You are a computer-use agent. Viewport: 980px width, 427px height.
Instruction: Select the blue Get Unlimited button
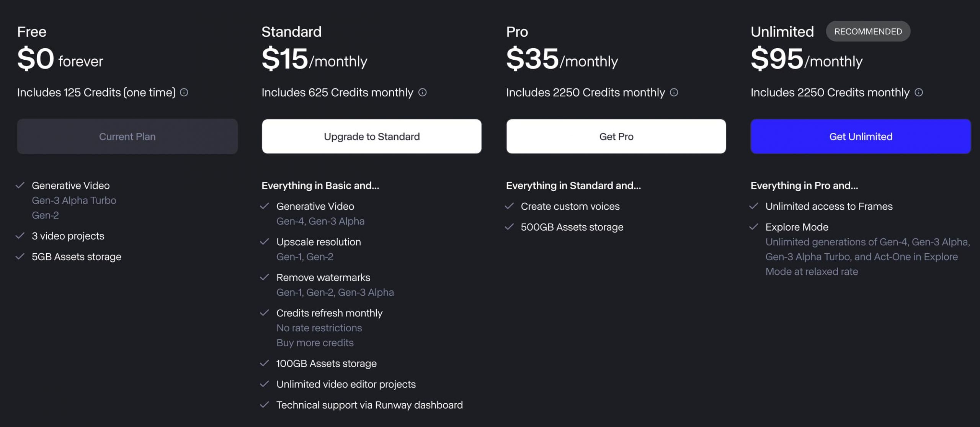[861, 137]
